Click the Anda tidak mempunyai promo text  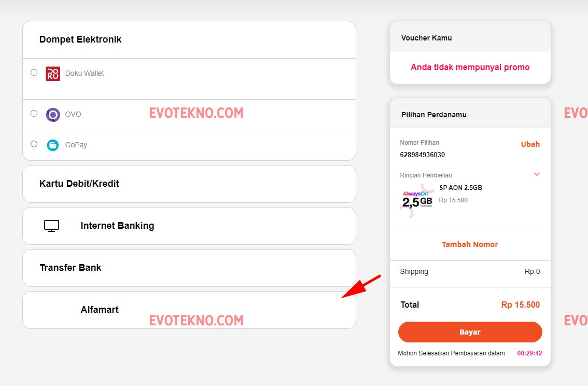470,67
